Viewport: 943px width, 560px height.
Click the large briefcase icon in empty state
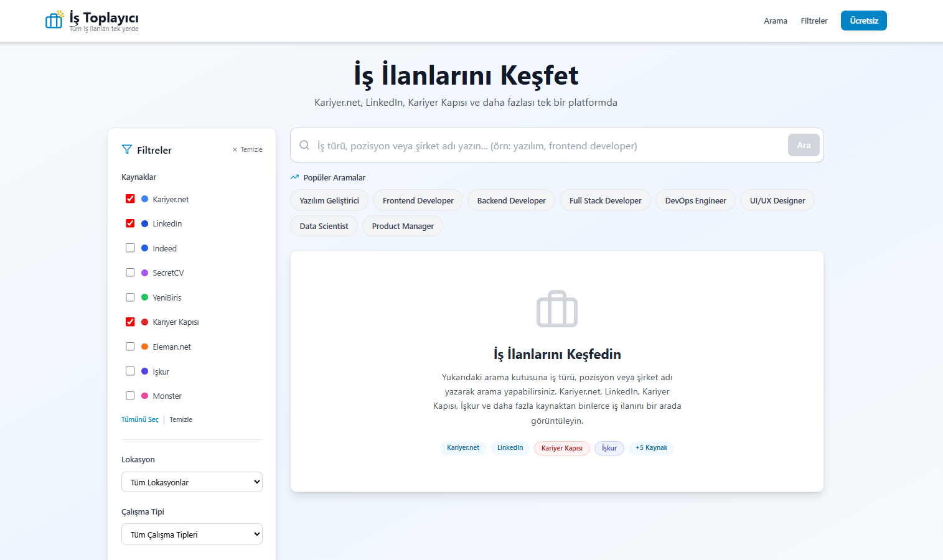pos(556,309)
